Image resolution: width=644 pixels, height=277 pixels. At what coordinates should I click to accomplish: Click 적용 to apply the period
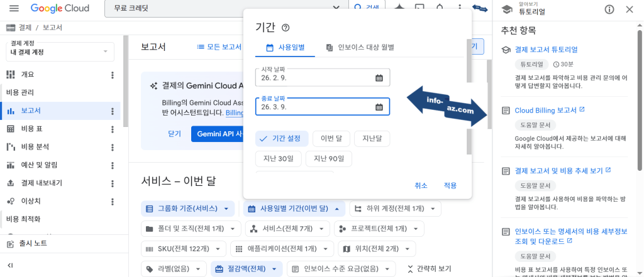point(450,185)
